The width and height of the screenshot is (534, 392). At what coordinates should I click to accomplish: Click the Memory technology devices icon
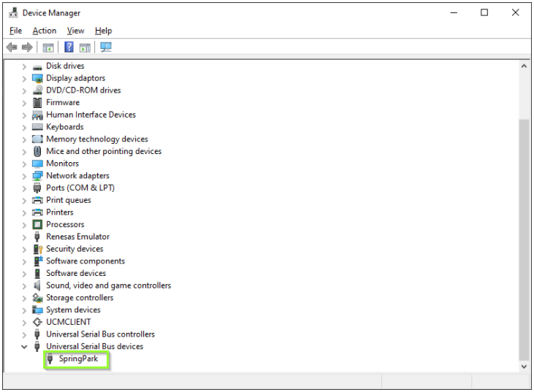coord(37,139)
